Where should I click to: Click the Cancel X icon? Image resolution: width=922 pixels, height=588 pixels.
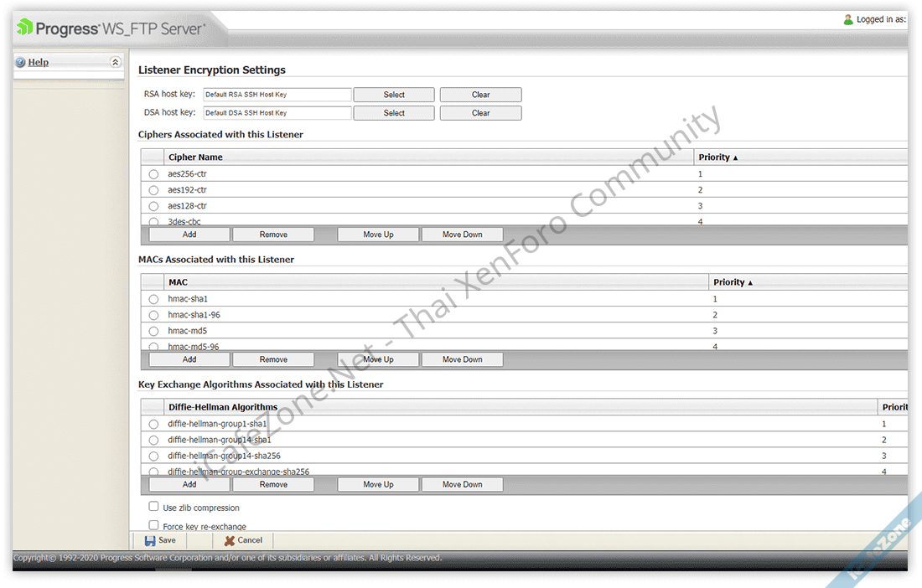tap(230, 540)
